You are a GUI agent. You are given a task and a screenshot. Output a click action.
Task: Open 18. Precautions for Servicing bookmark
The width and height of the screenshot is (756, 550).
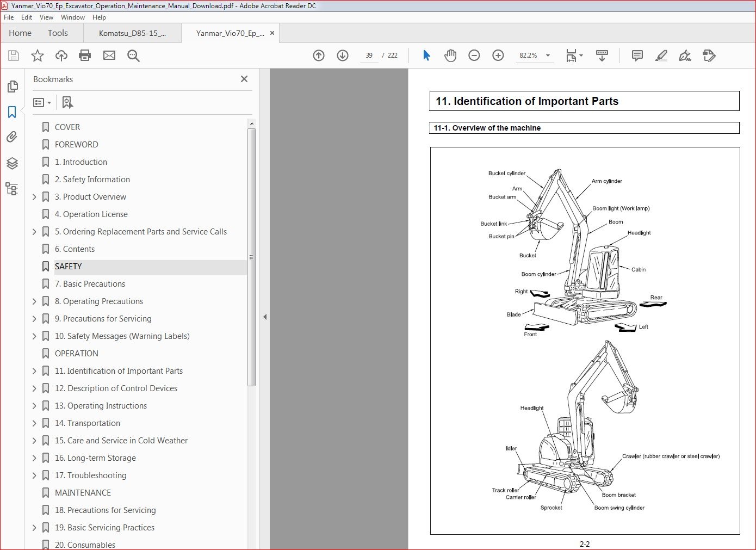coord(106,510)
